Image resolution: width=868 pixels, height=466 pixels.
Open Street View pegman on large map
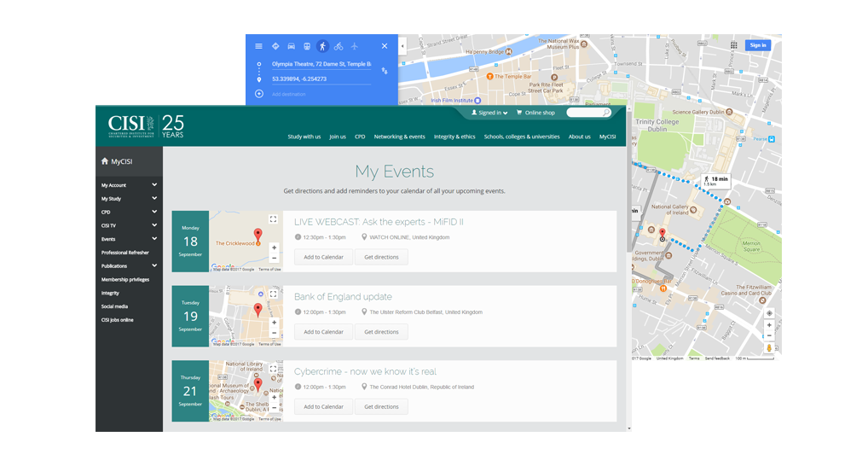[769, 348]
